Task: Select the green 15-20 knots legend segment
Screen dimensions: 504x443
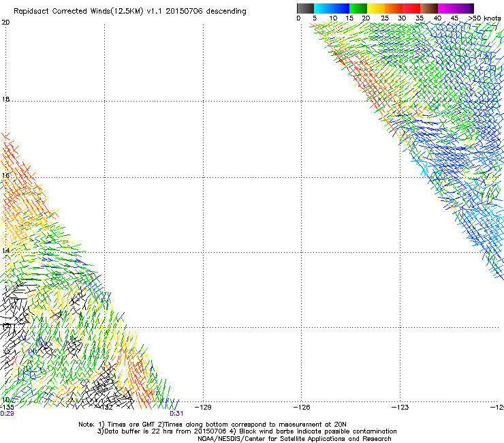Action: point(358,8)
